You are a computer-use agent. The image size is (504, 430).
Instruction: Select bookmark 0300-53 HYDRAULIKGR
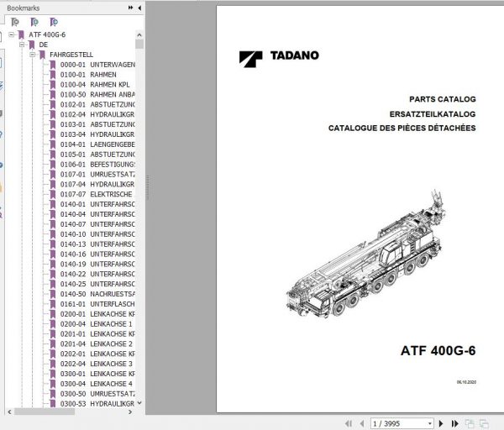tap(97, 403)
